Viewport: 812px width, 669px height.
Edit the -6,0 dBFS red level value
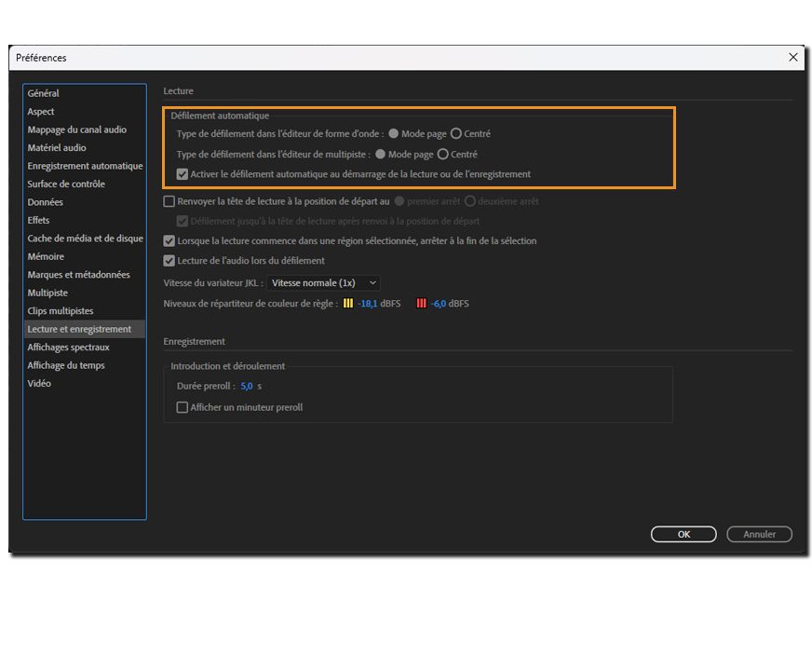pyautogui.click(x=438, y=304)
